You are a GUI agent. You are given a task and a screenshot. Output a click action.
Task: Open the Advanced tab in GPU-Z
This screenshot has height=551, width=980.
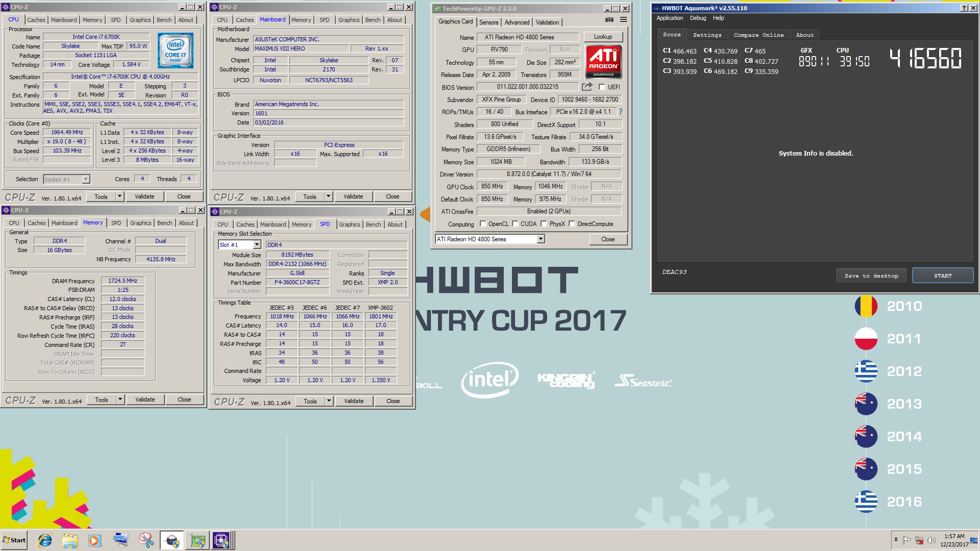[x=517, y=22]
